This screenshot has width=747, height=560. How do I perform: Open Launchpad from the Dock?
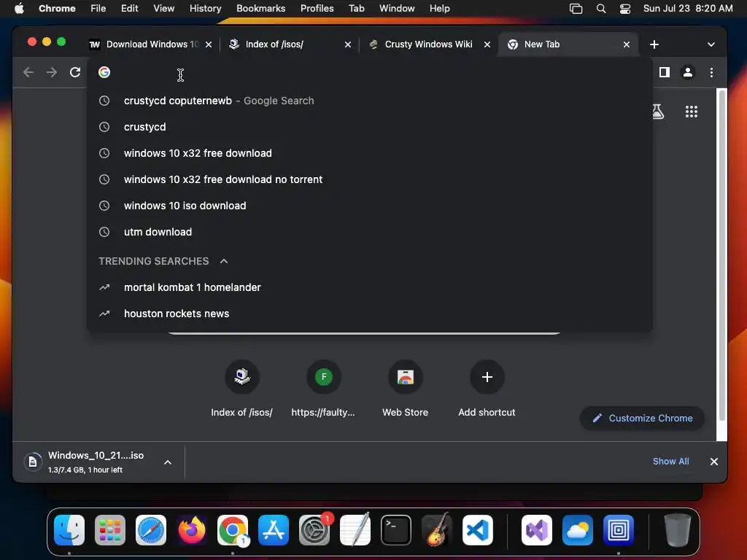[x=110, y=530]
